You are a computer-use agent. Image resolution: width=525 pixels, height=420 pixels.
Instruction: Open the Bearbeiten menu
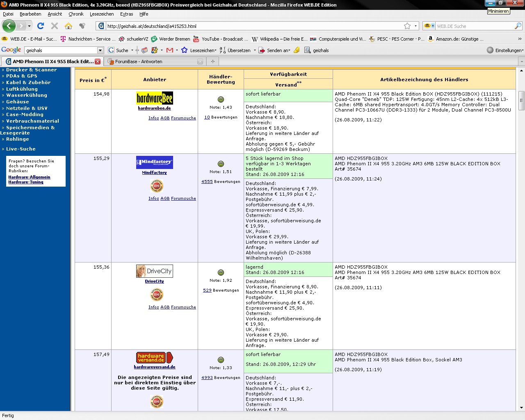30,14
